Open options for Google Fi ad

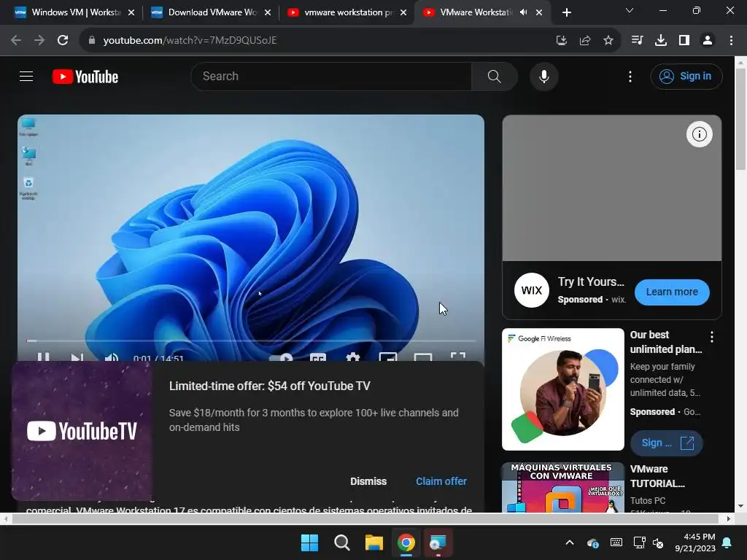click(x=712, y=337)
